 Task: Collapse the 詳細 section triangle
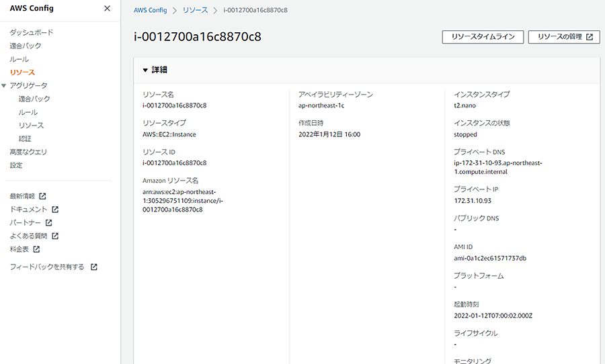(x=145, y=70)
